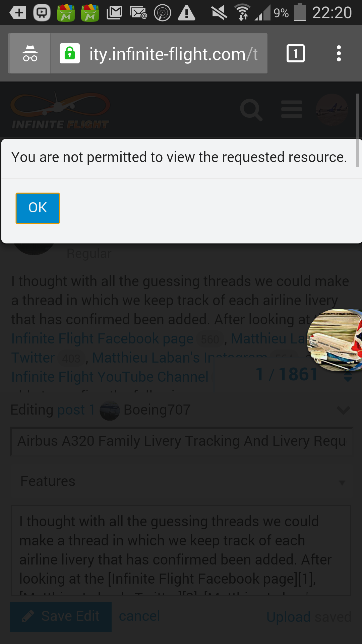Edit the Airbus A320 Family title field

click(182, 441)
